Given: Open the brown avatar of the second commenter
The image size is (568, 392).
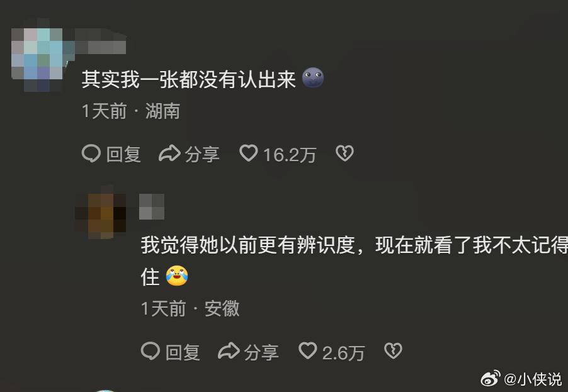Looking at the screenshot, I should coord(101,212).
